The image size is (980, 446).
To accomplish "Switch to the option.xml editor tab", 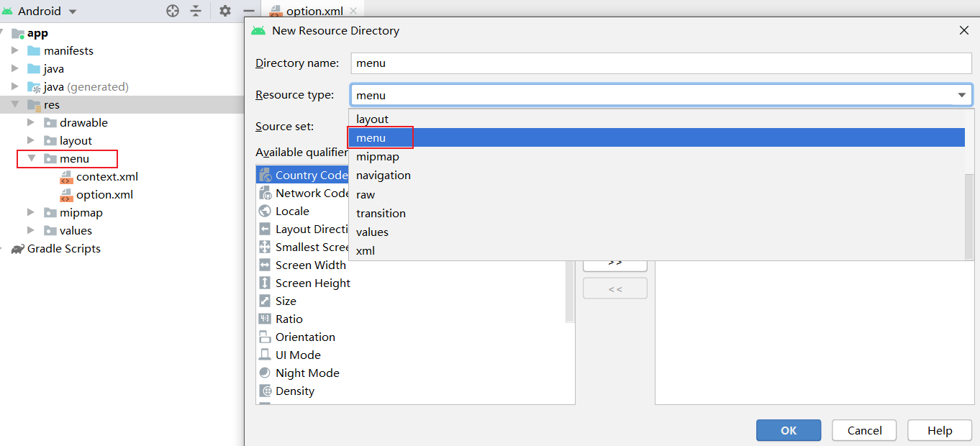I will 314,12.
